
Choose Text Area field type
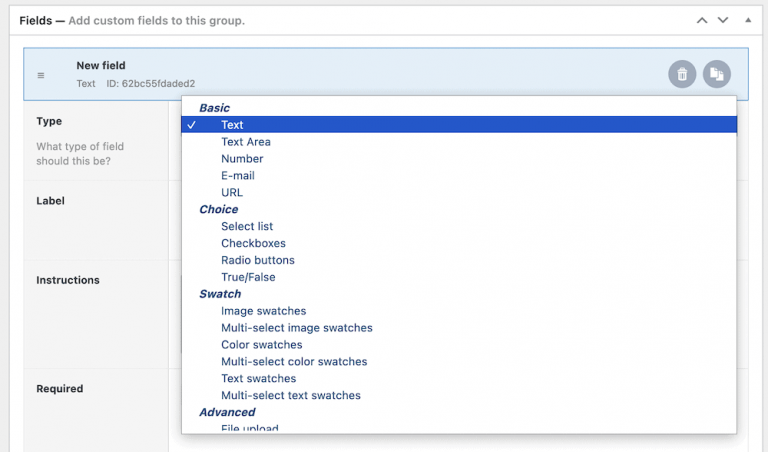click(x=246, y=142)
